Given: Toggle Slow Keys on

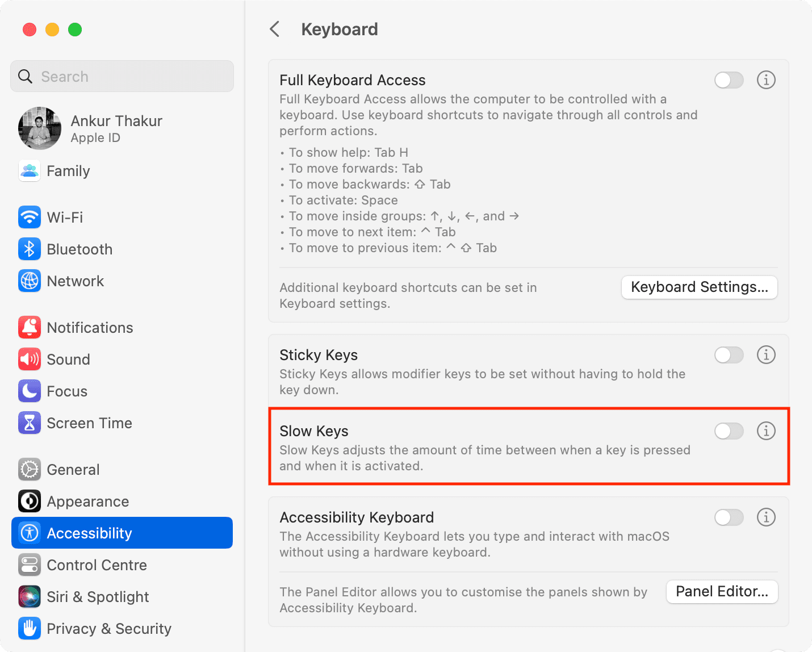Looking at the screenshot, I should 729,431.
